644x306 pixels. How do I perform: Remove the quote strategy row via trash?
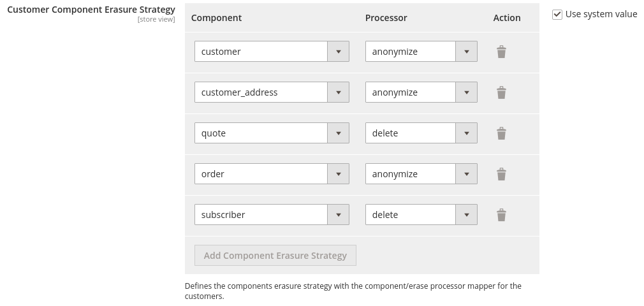pos(501,133)
